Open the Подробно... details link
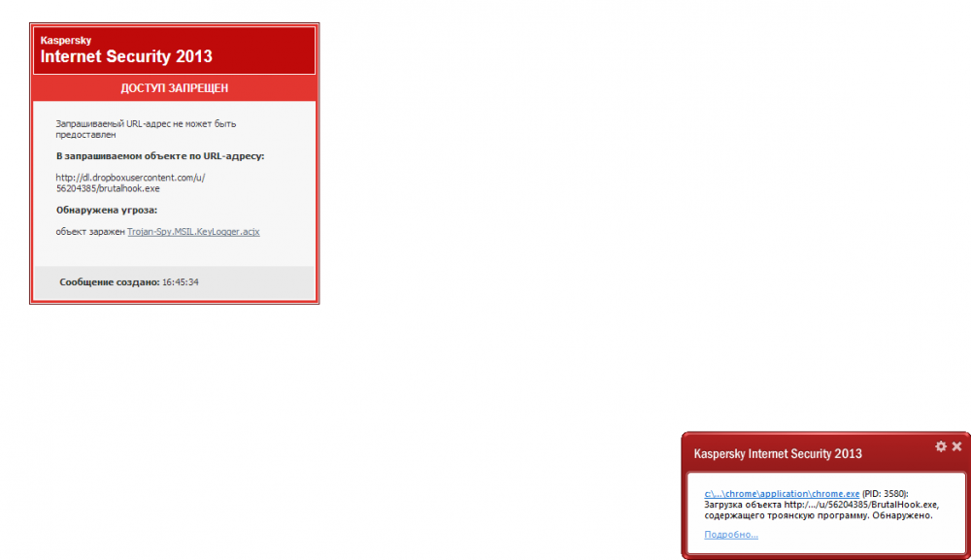 click(x=731, y=534)
